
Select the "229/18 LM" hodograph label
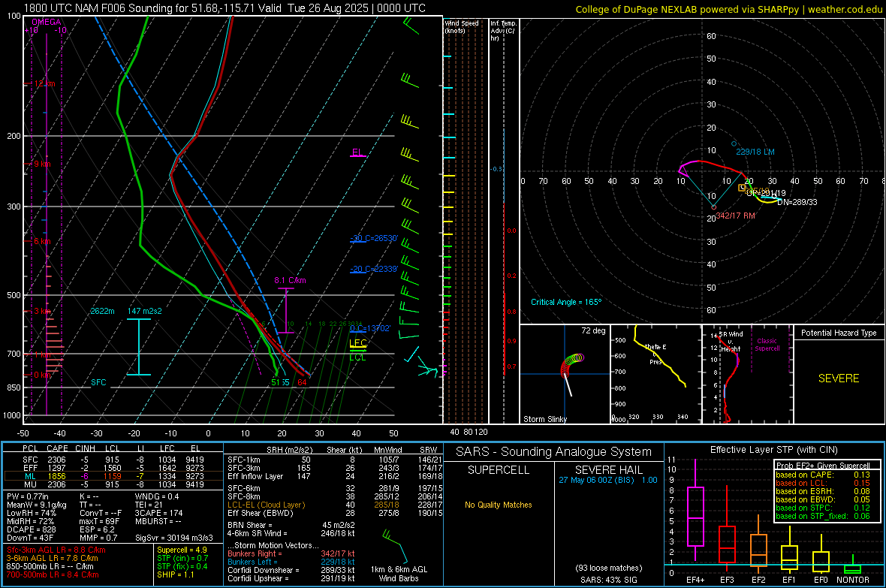755,152
